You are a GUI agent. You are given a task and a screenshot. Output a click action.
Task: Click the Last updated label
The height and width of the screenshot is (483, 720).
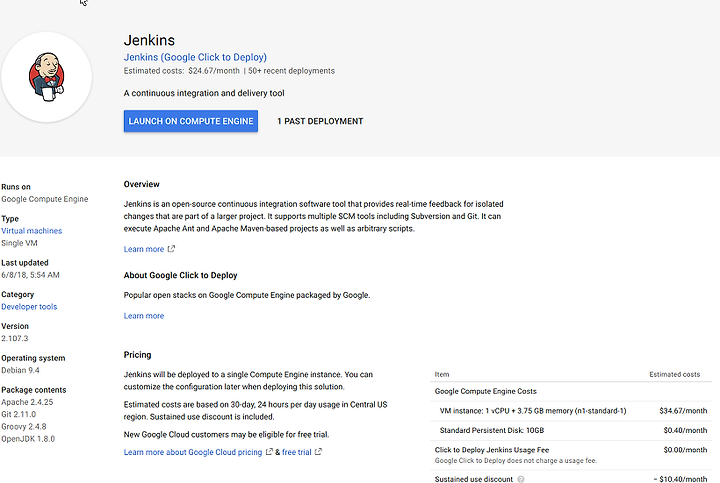(x=25, y=263)
